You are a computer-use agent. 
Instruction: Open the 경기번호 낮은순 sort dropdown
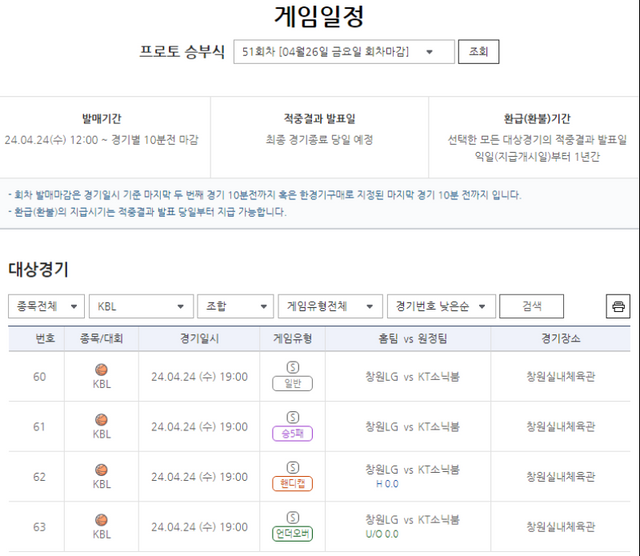pos(438,306)
